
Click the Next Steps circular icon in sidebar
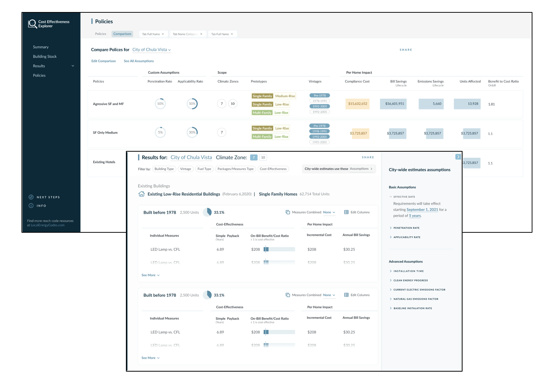point(31,197)
